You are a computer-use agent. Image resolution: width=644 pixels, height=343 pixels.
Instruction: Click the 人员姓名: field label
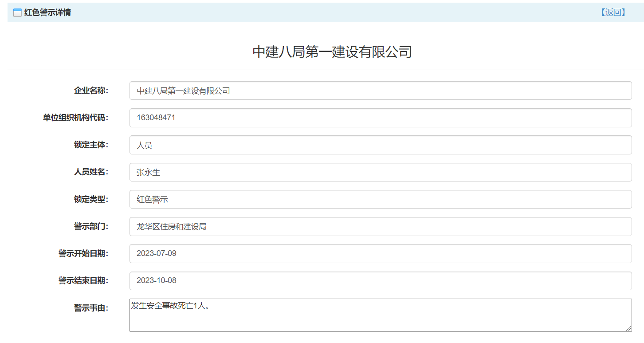click(91, 172)
